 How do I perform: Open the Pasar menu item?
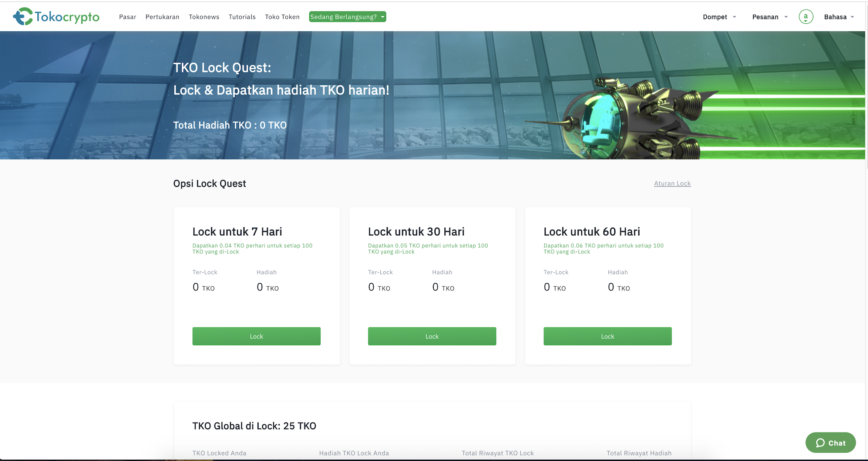tap(128, 17)
